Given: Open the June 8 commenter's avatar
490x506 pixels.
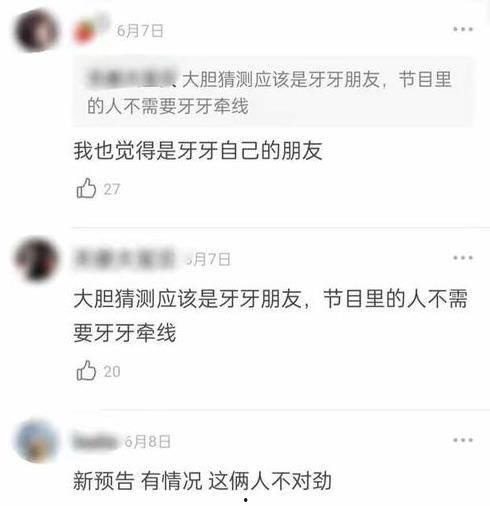Looking at the screenshot, I should [36, 441].
